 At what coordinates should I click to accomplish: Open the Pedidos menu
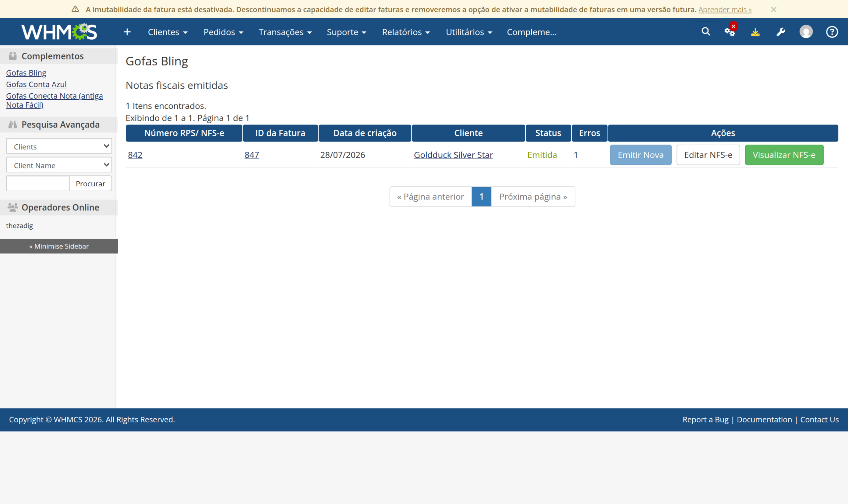coord(223,32)
